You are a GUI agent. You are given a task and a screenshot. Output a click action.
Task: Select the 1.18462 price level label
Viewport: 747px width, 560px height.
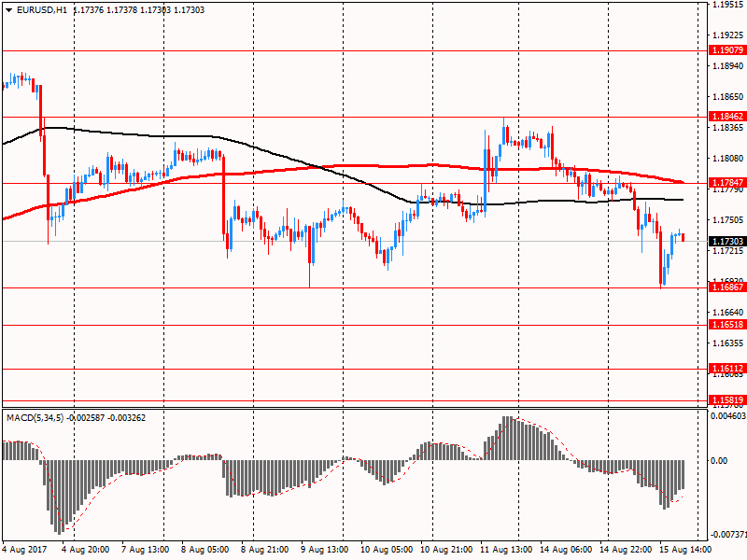[x=727, y=116]
